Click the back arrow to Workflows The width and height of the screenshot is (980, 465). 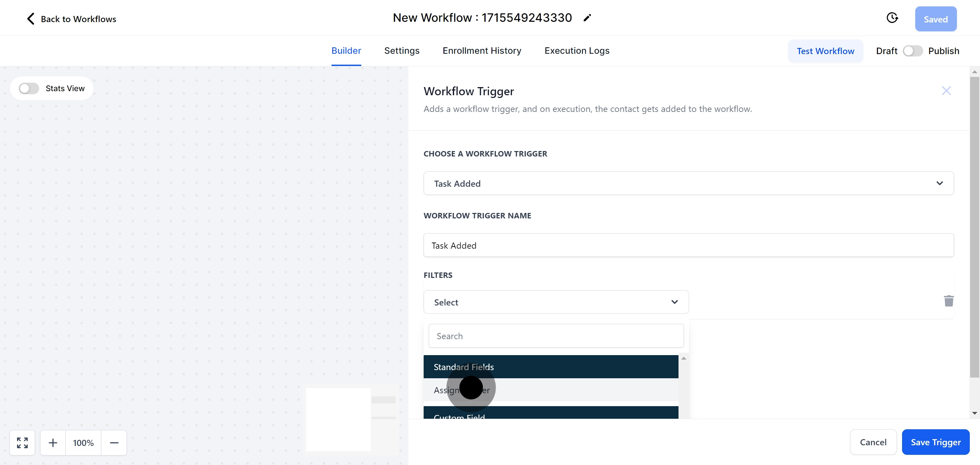point(31,19)
